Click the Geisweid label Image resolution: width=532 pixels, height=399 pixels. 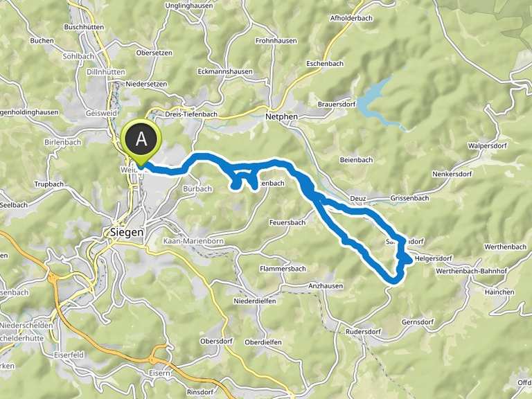click(101, 113)
